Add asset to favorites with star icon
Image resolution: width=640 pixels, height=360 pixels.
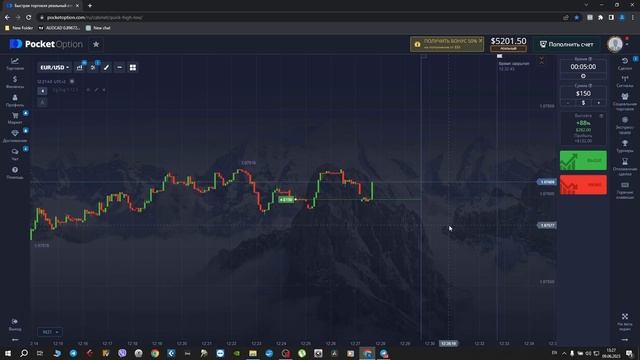point(96,44)
